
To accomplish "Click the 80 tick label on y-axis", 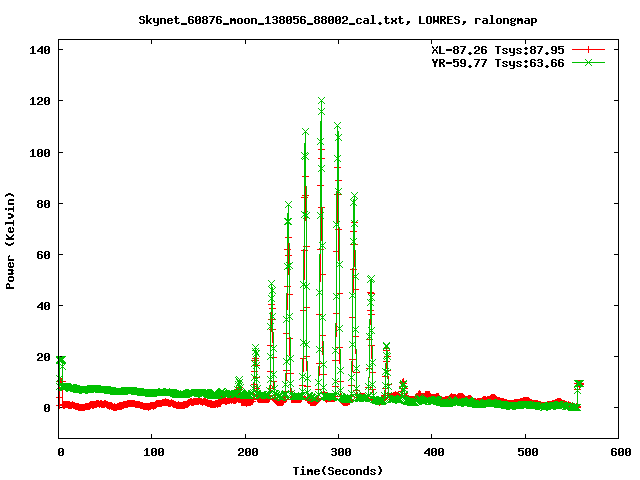I will point(43,204).
